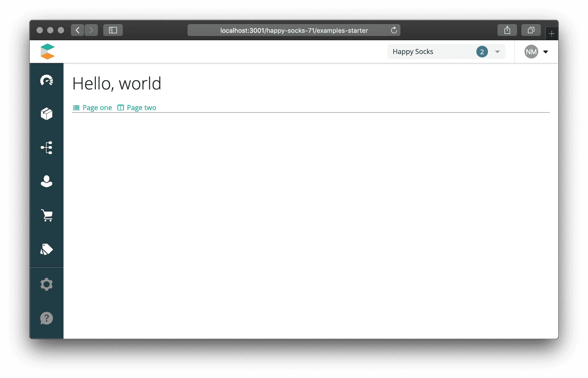Open help via the chat bubble icon

(x=46, y=318)
